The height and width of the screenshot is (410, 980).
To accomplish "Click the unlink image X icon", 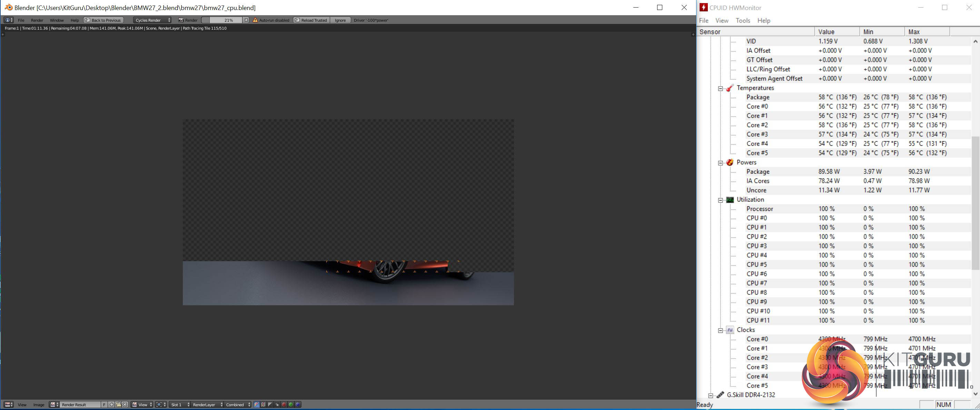I will coord(125,404).
